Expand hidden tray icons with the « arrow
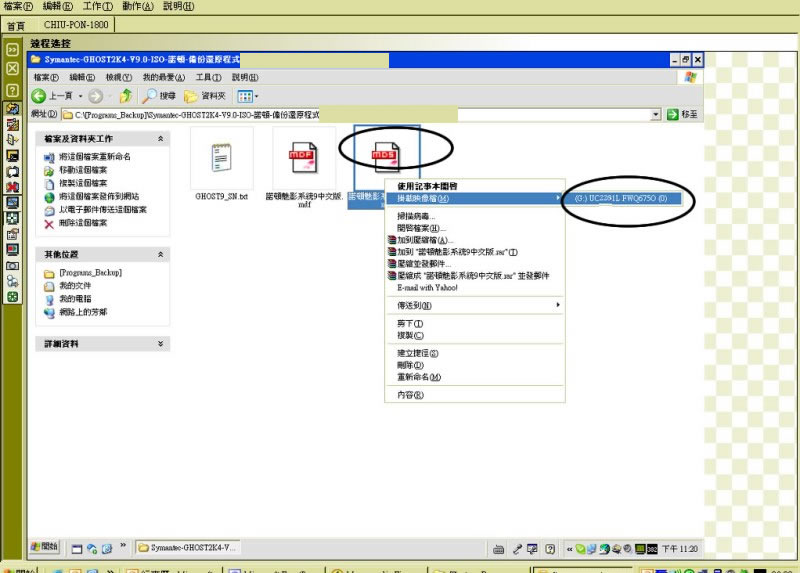 point(569,549)
